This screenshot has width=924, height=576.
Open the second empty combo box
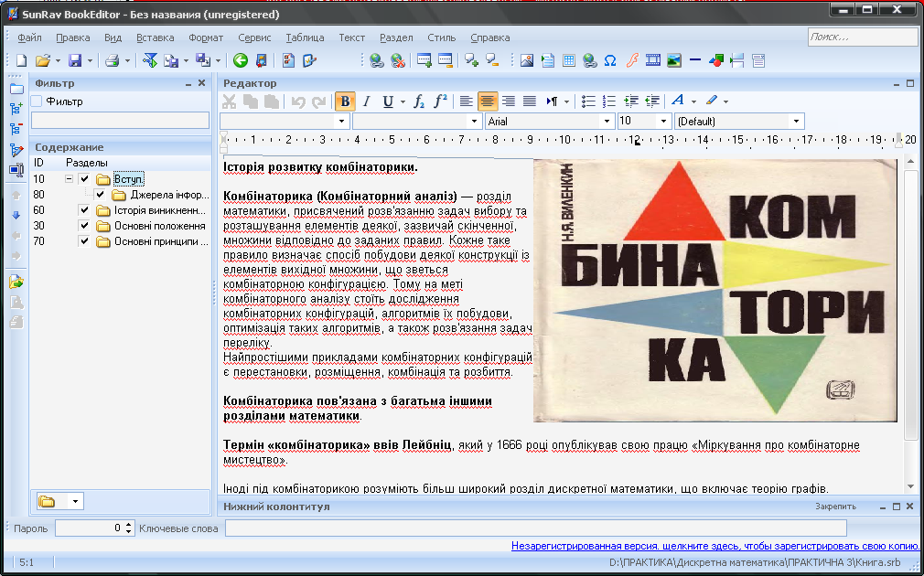(x=475, y=122)
